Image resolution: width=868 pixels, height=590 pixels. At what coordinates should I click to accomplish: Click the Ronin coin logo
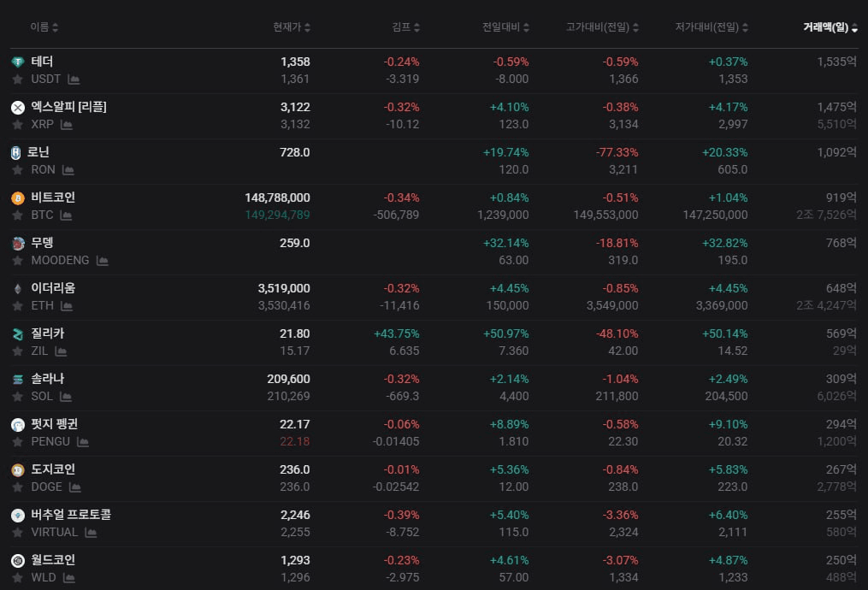16,153
